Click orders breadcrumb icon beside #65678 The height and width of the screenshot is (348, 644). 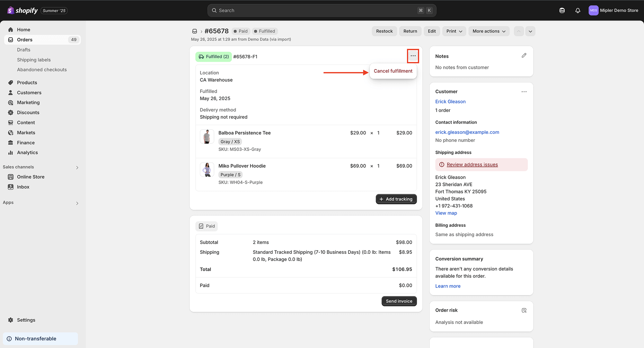(195, 31)
